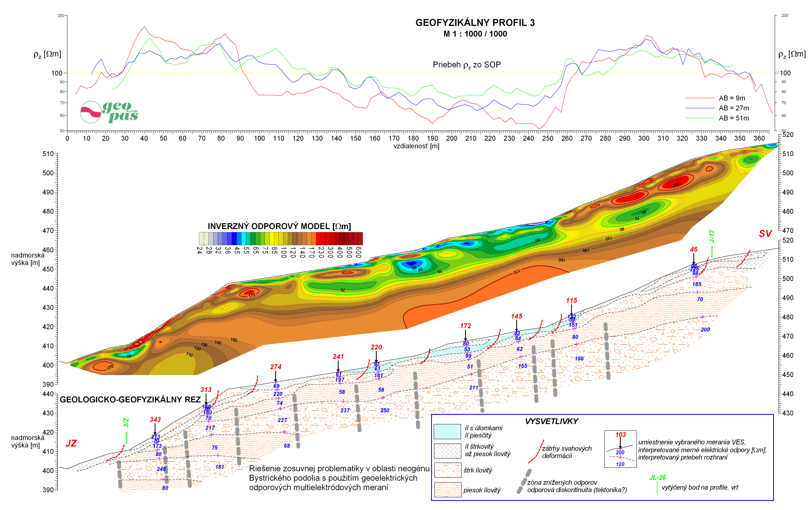Image resolution: width=812 pixels, height=510 pixels.
Task: Click the red 'JZ' direction label
Action: tap(71, 443)
